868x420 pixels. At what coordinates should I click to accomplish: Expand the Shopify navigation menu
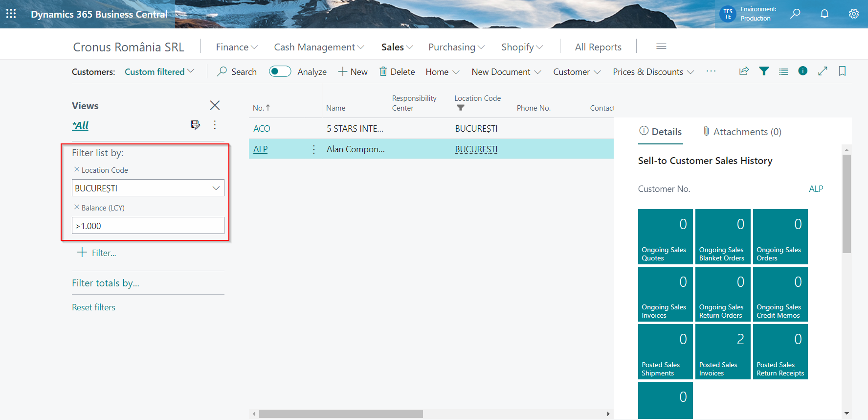click(522, 47)
